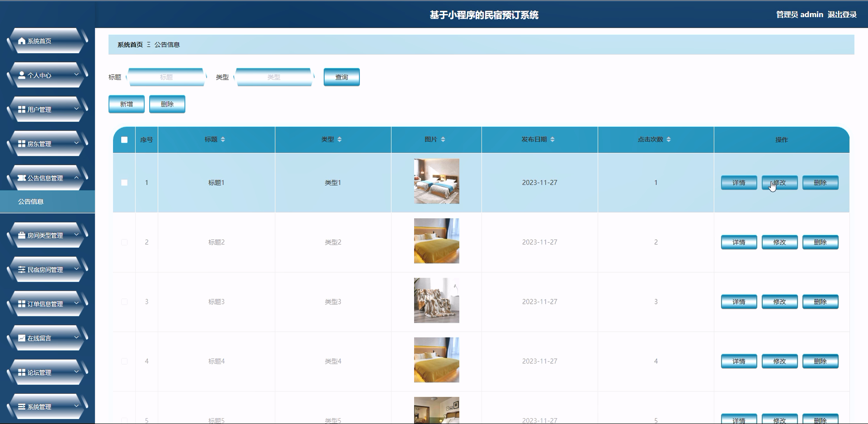Open 公告信息 from the sidebar submenu

31,202
